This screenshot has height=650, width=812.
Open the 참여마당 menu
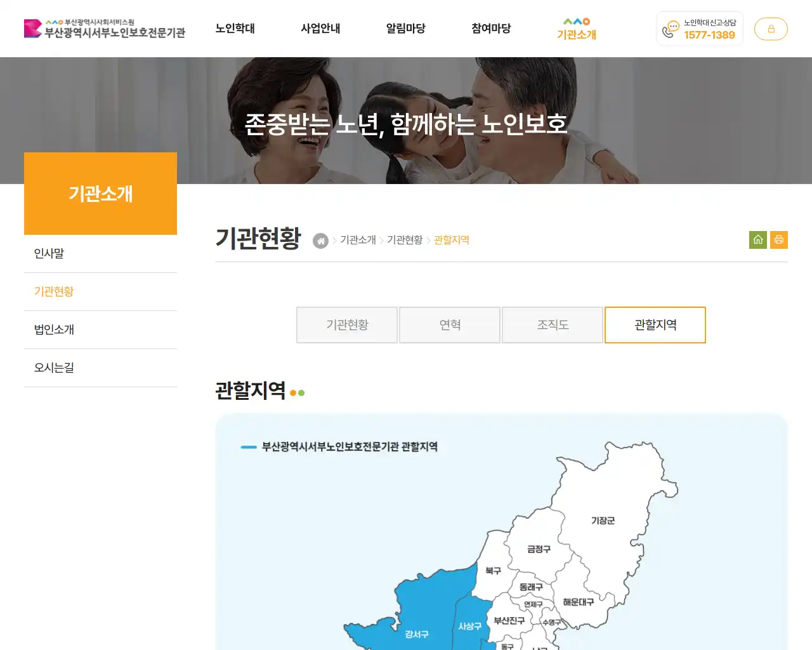click(490, 29)
